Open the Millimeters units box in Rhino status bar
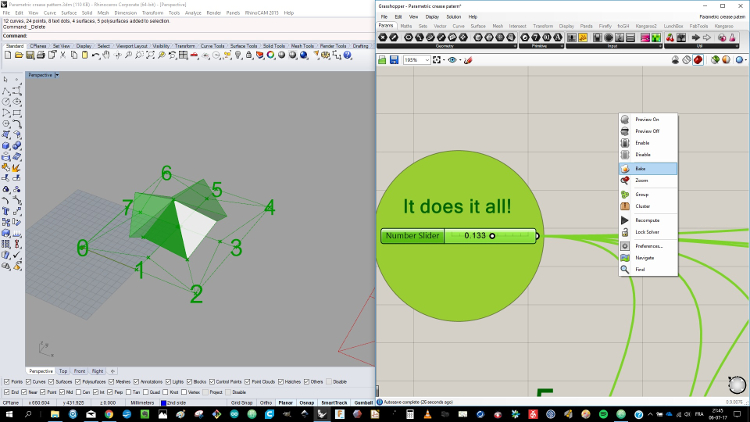This screenshot has width=750, height=422. point(142,403)
